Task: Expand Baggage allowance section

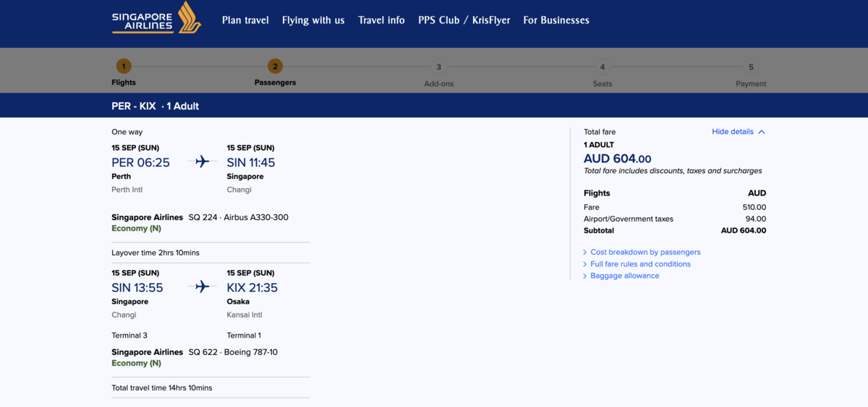Action: point(621,275)
